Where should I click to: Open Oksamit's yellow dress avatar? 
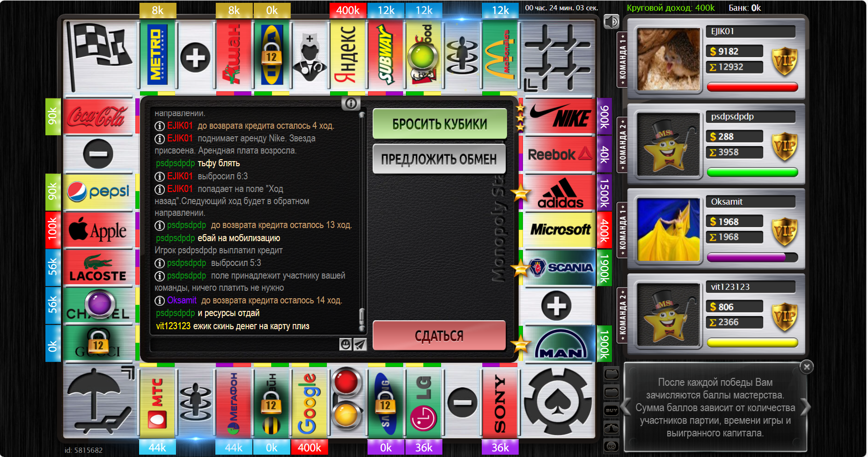[669, 229]
